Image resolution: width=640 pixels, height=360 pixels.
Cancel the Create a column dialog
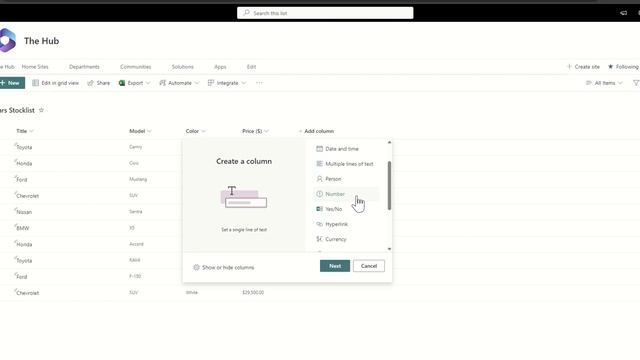point(369,266)
